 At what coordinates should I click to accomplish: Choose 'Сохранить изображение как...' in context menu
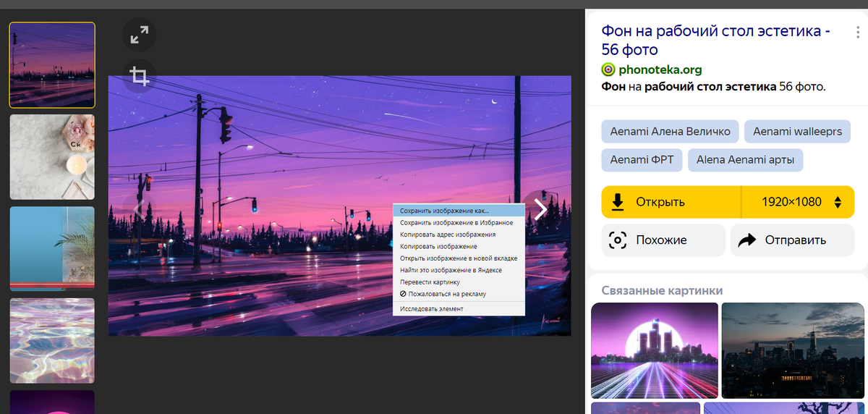click(x=459, y=211)
